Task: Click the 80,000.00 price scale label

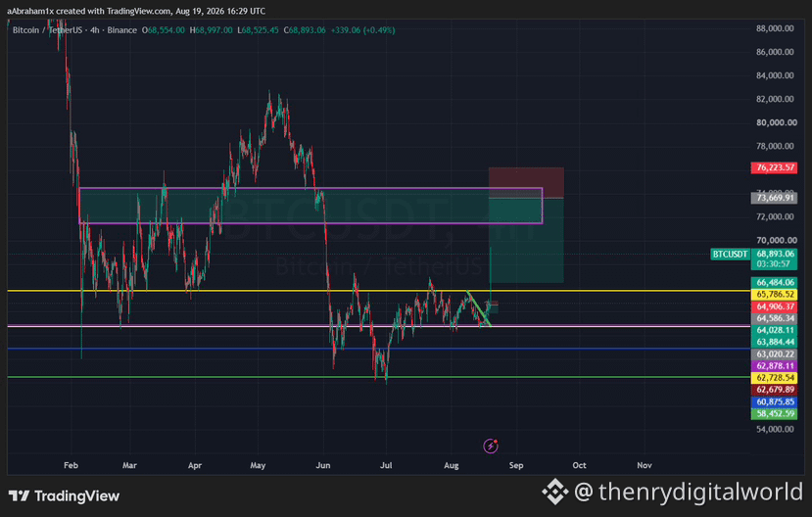Action: tap(775, 122)
